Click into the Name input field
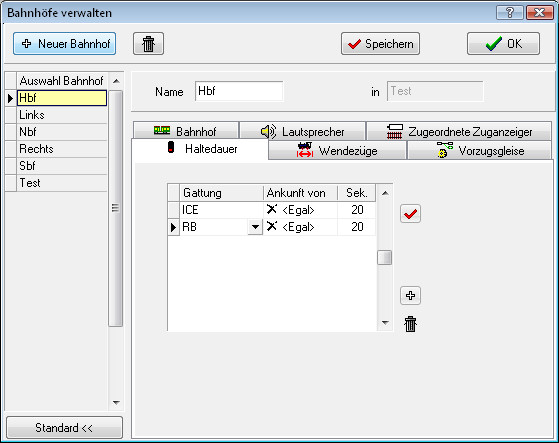The image size is (559, 443). [239, 91]
